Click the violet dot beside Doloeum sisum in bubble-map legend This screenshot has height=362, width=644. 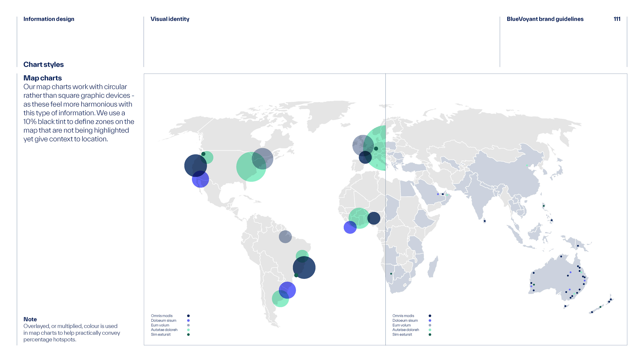point(188,321)
